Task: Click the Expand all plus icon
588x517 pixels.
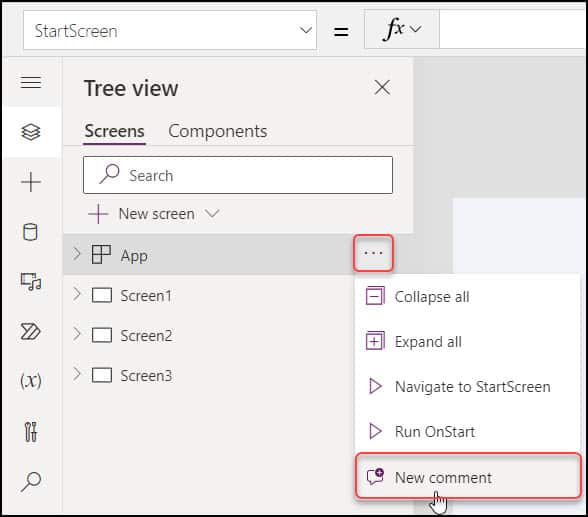Action: pos(375,341)
